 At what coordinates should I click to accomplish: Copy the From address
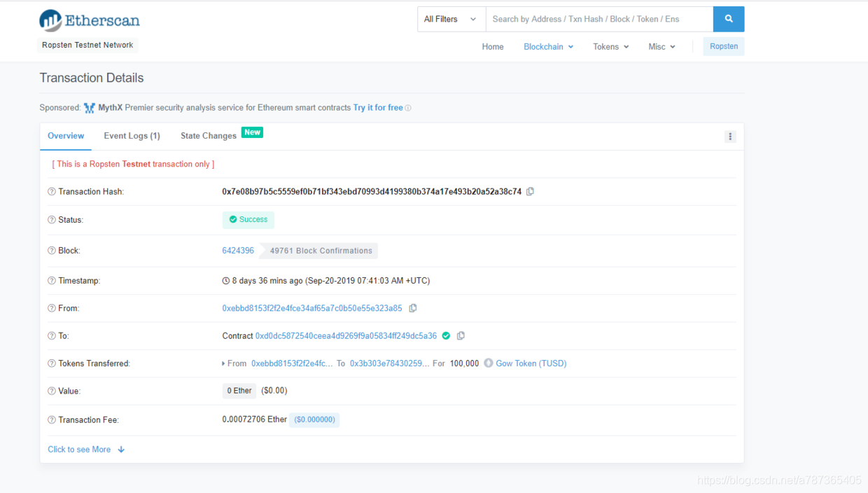click(413, 308)
